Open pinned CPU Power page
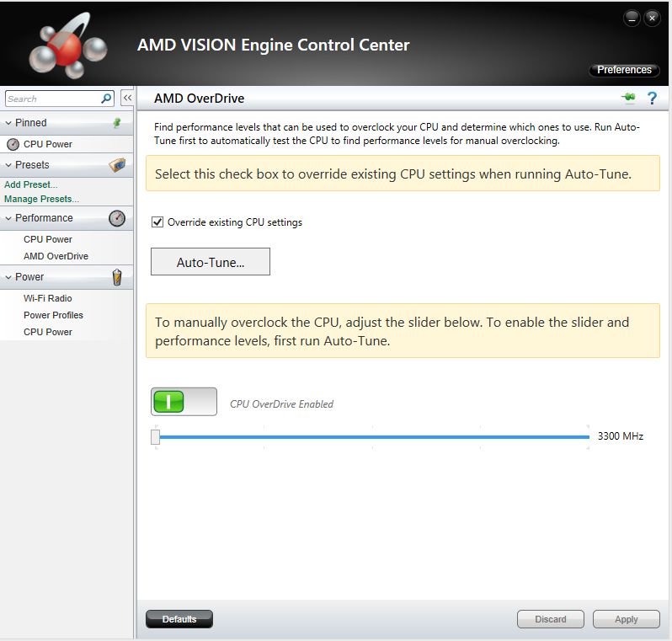The width and height of the screenshot is (672, 641). [x=47, y=145]
